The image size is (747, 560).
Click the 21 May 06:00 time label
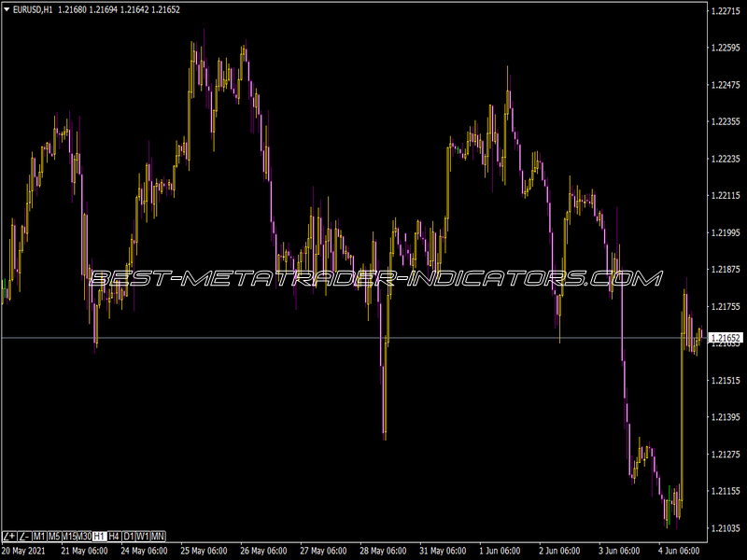(84, 551)
